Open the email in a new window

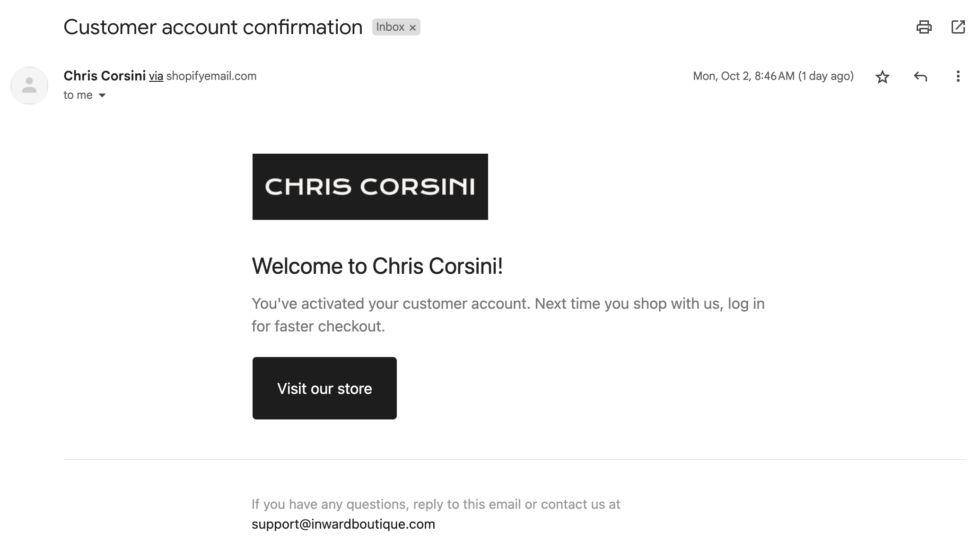[x=958, y=27]
